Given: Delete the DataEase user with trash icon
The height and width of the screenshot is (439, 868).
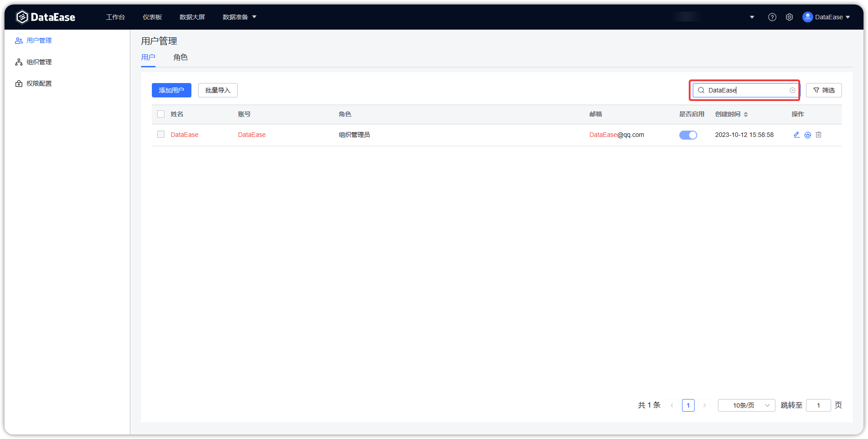Looking at the screenshot, I should (819, 135).
